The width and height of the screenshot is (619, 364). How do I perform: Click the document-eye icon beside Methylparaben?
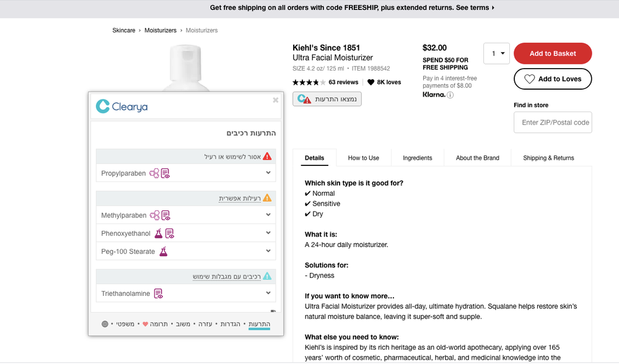pyautogui.click(x=165, y=215)
